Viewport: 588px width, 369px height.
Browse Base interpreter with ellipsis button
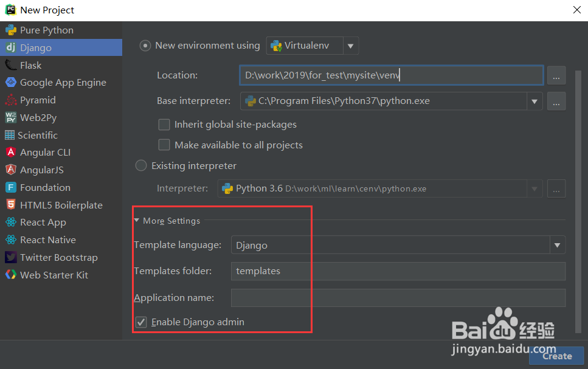(556, 102)
